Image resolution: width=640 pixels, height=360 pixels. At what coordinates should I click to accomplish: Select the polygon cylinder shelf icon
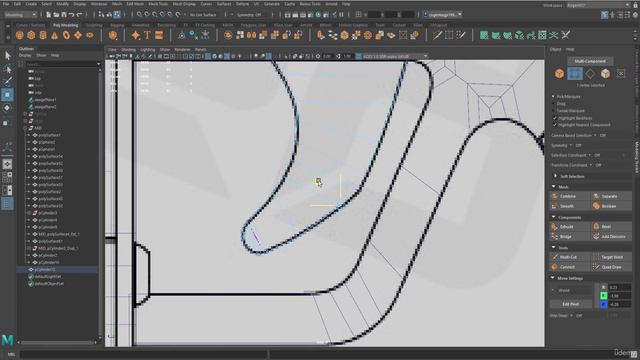point(43,36)
